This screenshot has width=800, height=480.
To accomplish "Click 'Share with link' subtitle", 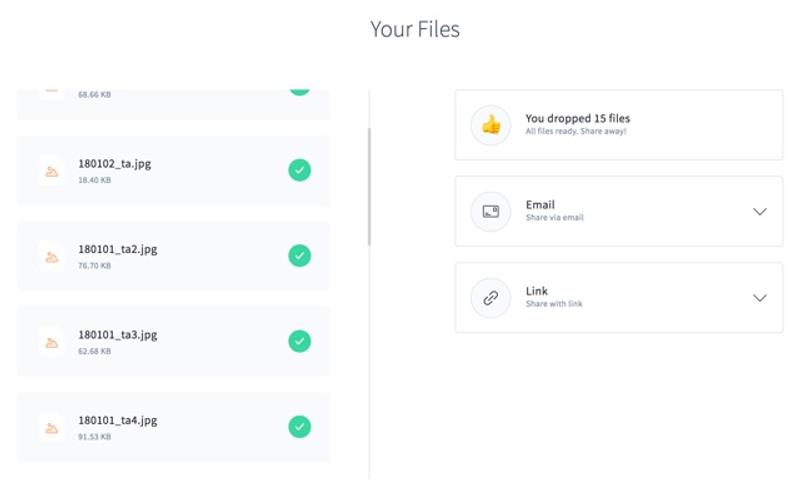I will coord(554,304).
